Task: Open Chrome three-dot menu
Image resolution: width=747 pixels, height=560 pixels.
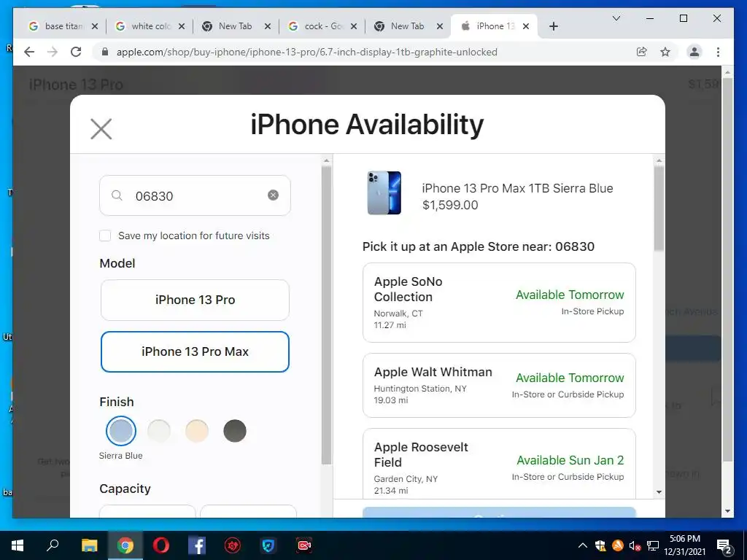Action: pyautogui.click(x=718, y=52)
